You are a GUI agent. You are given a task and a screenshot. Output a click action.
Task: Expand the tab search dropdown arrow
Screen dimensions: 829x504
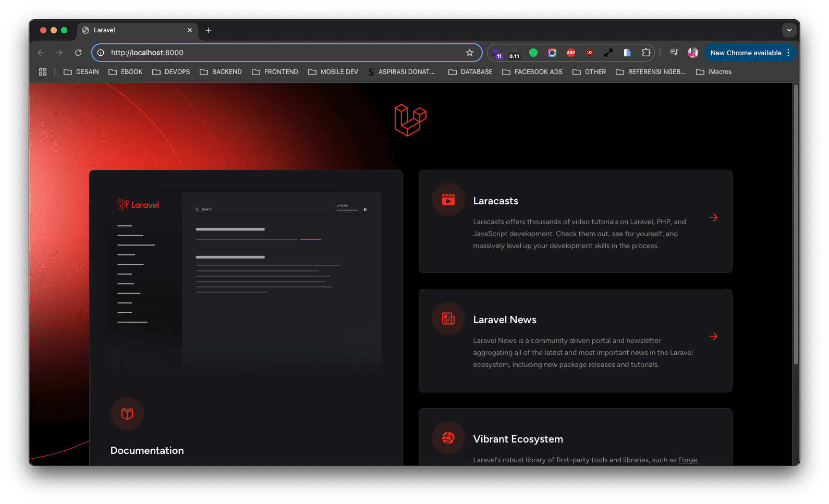pos(789,30)
